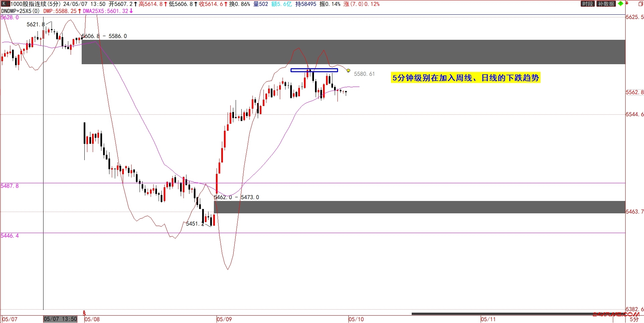Click the 开5607.2 open price in the header

120,4
